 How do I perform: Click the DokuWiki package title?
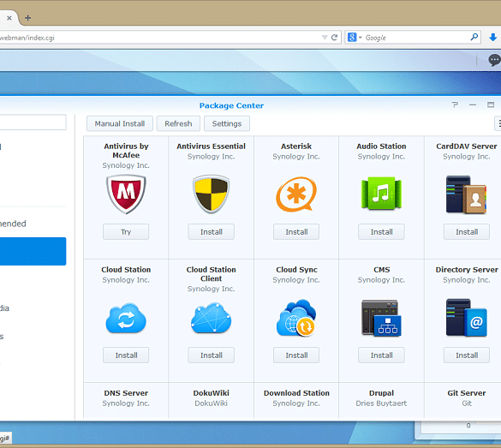coord(212,392)
